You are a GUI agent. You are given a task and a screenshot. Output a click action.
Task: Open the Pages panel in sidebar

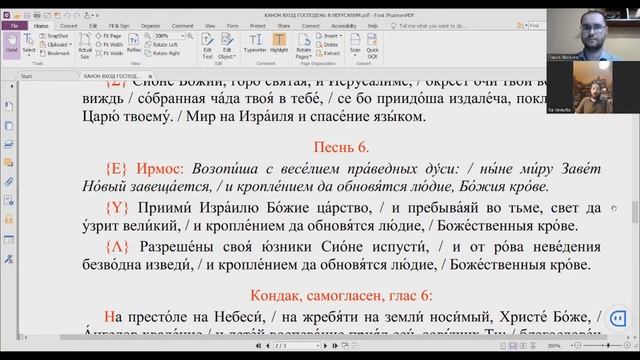click(x=9, y=125)
